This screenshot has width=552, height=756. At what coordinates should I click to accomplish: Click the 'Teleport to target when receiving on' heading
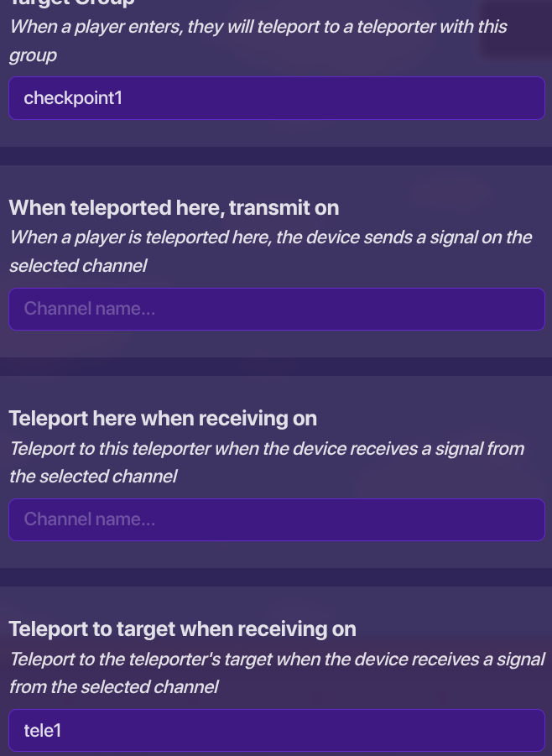tap(182, 628)
